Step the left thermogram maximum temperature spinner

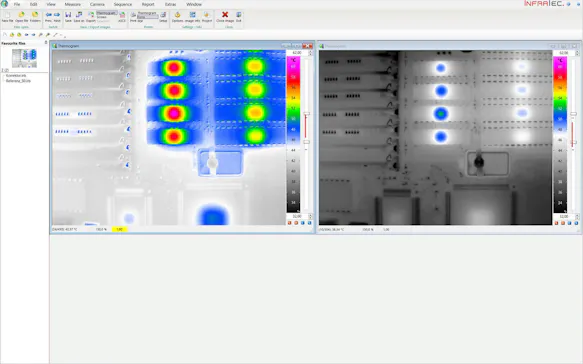[x=310, y=53]
